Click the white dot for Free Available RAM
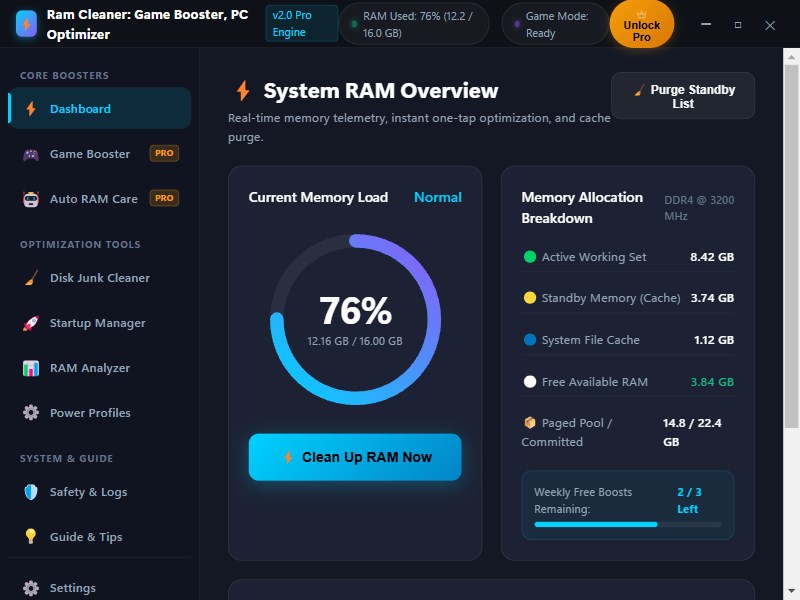Screen dimensions: 800x600 click(x=530, y=381)
